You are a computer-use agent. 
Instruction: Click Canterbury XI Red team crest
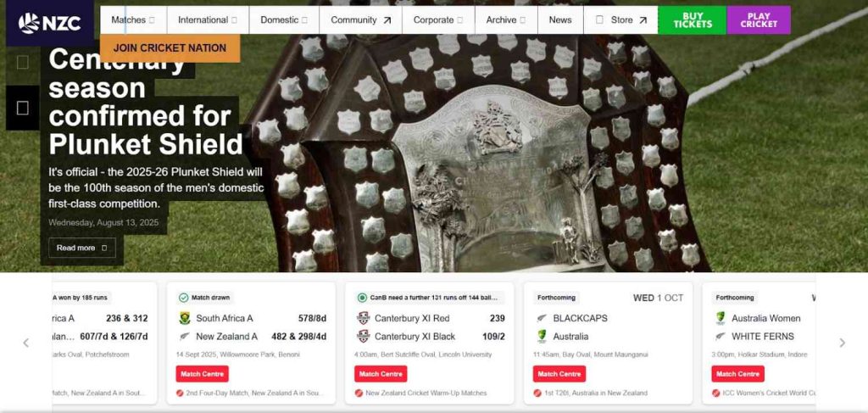click(363, 318)
